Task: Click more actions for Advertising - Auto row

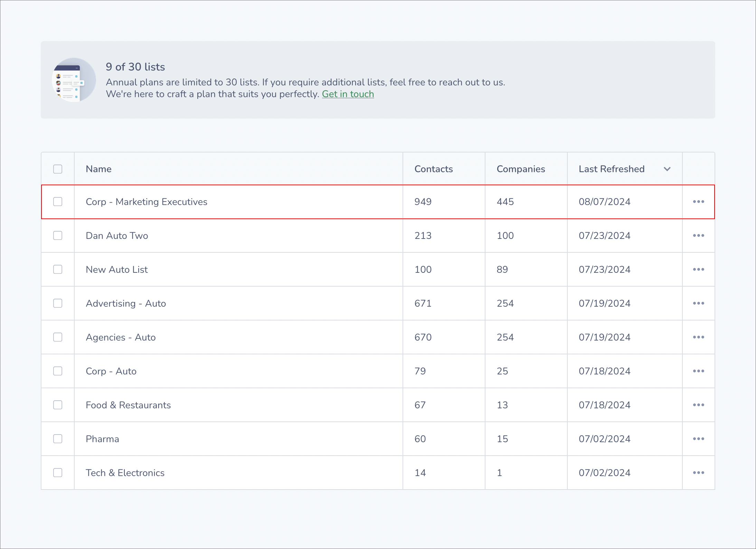Action: pos(698,303)
